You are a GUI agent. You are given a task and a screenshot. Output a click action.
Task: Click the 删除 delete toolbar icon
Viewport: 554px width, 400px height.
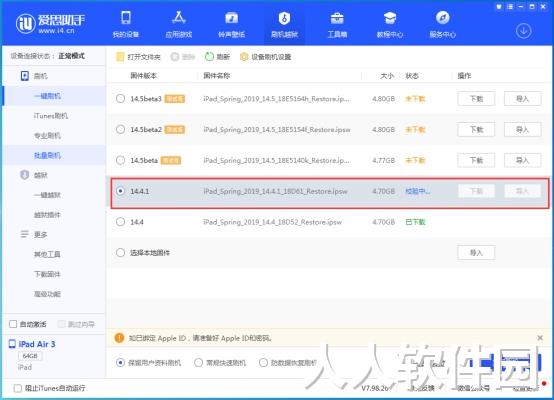175,57
